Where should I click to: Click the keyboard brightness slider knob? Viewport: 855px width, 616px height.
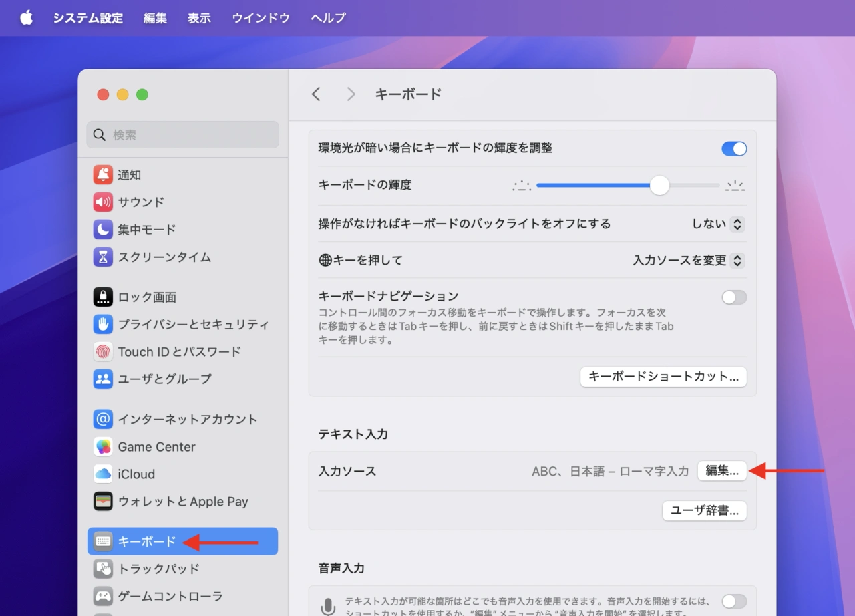pos(659,186)
